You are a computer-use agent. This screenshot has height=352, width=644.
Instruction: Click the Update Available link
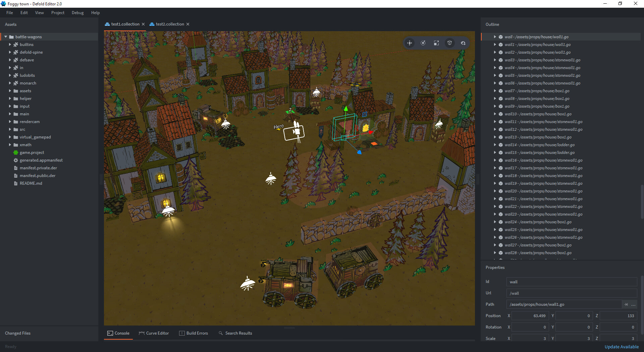pyautogui.click(x=621, y=347)
